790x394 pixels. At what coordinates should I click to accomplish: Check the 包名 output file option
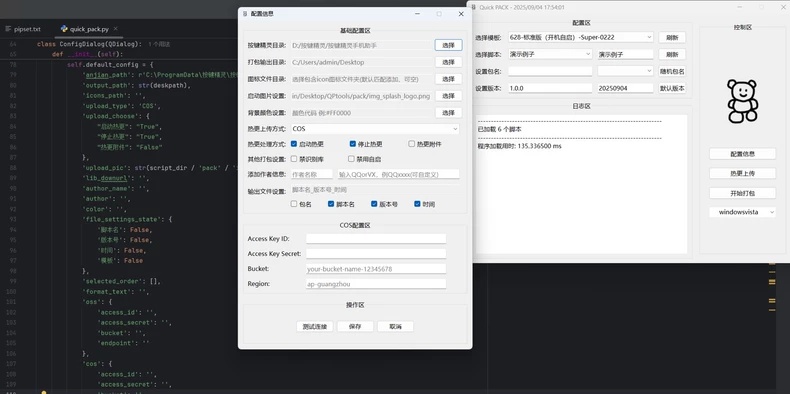click(x=294, y=204)
